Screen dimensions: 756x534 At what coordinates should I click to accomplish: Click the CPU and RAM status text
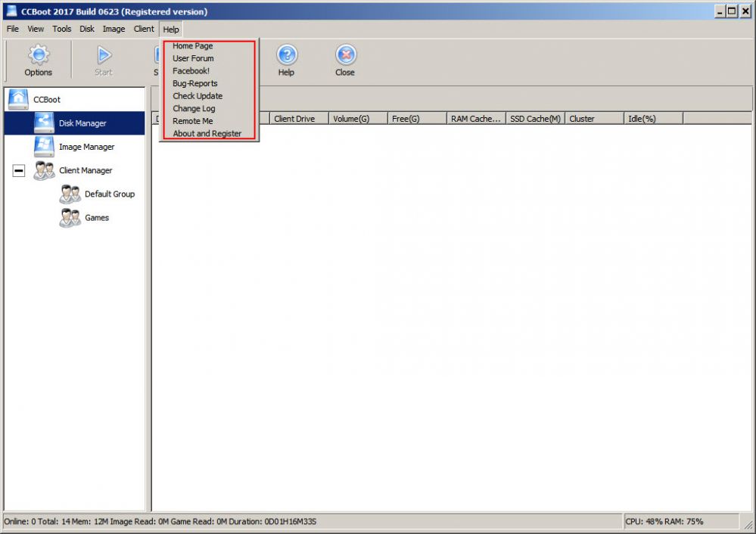[x=664, y=521]
